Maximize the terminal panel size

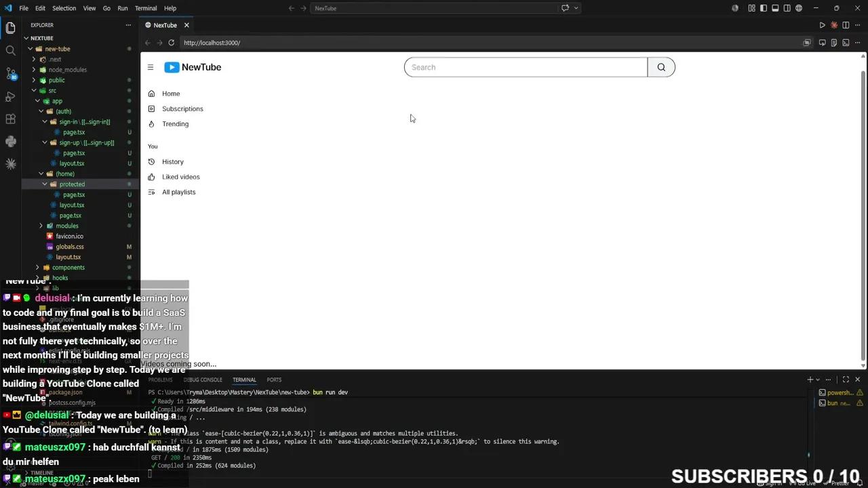(846, 380)
